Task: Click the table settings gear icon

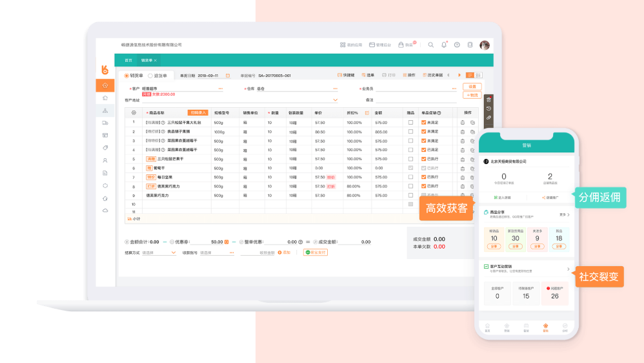Action: point(134,112)
